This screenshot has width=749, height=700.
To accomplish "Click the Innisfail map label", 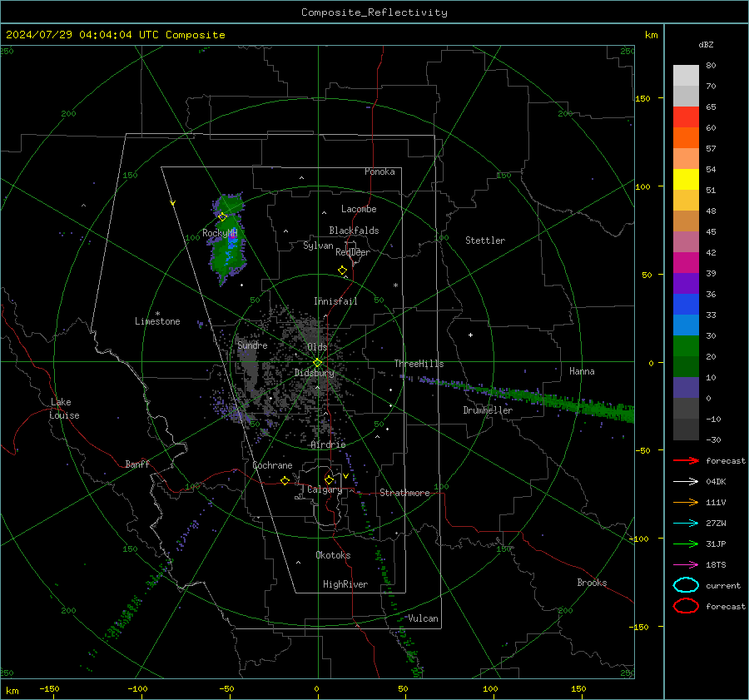I will click(x=335, y=301).
